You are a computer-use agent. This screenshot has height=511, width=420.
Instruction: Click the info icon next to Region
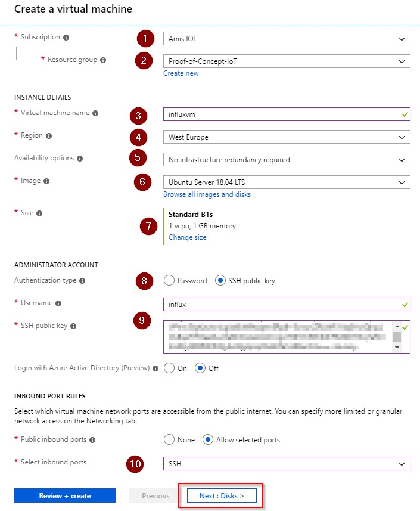(x=49, y=136)
